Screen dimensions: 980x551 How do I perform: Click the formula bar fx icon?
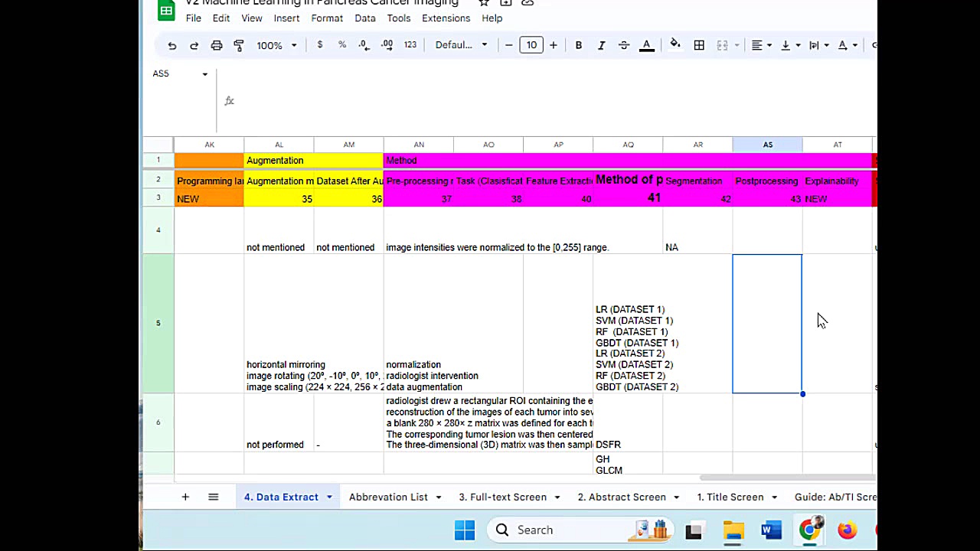[x=229, y=101]
